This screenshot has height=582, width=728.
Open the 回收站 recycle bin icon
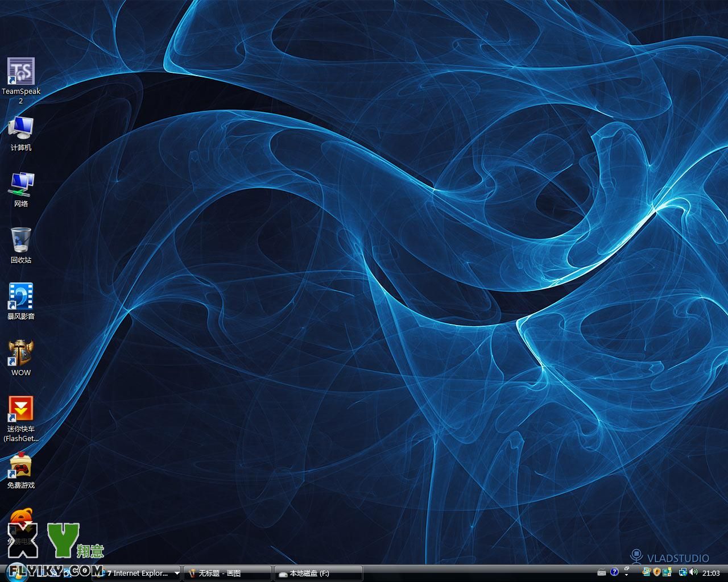click(21, 246)
